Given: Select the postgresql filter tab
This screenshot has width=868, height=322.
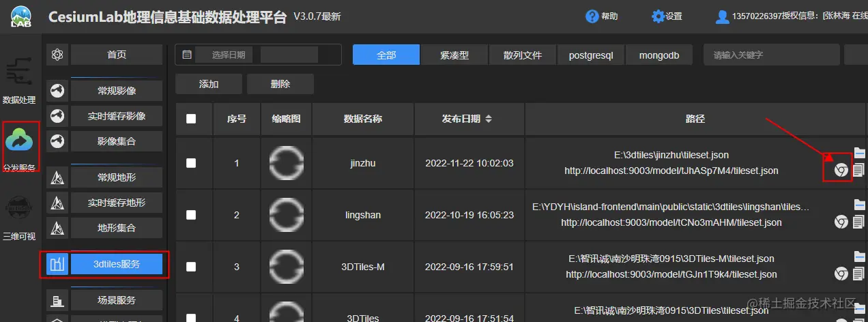Looking at the screenshot, I should (x=591, y=55).
